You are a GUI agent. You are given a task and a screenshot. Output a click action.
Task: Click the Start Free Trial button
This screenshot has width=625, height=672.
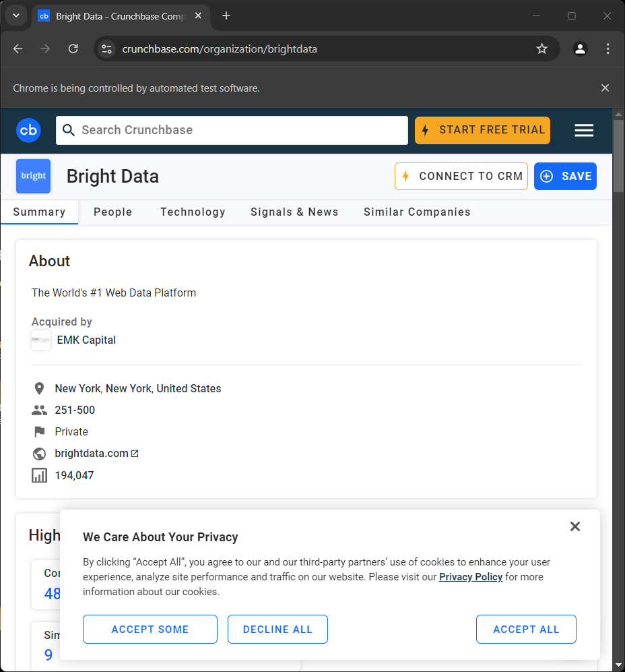[x=482, y=130]
